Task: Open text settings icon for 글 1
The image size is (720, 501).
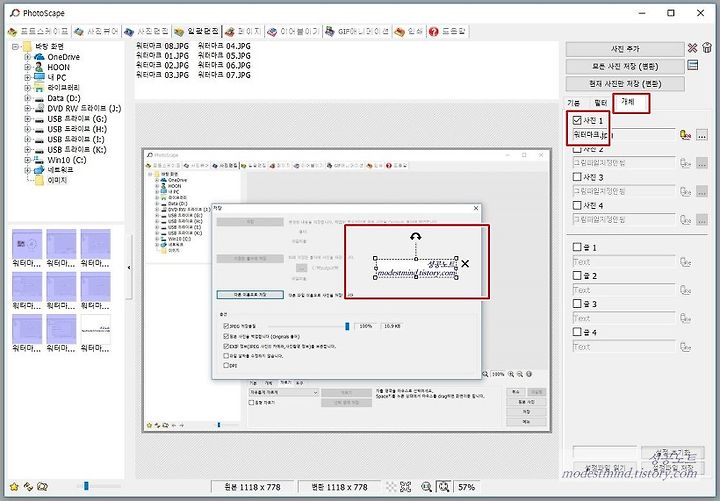Action: tap(685, 262)
